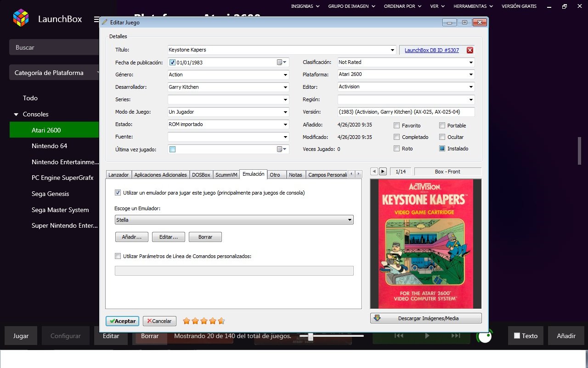
Task: Check the Completado checkbox
Action: point(397,137)
